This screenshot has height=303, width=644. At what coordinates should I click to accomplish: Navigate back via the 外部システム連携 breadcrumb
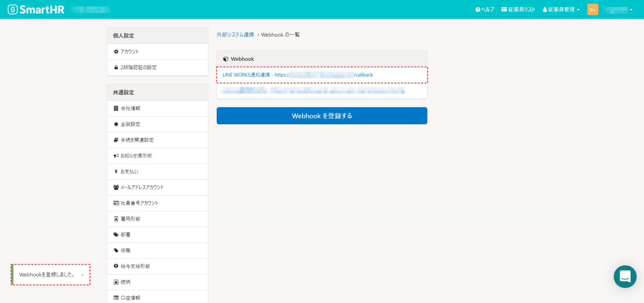tap(235, 35)
